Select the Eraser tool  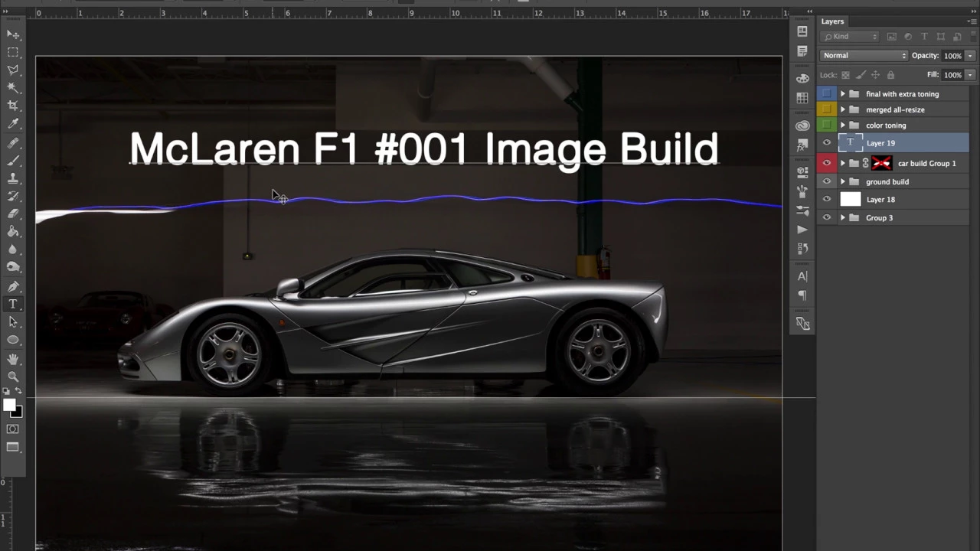click(13, 214)
